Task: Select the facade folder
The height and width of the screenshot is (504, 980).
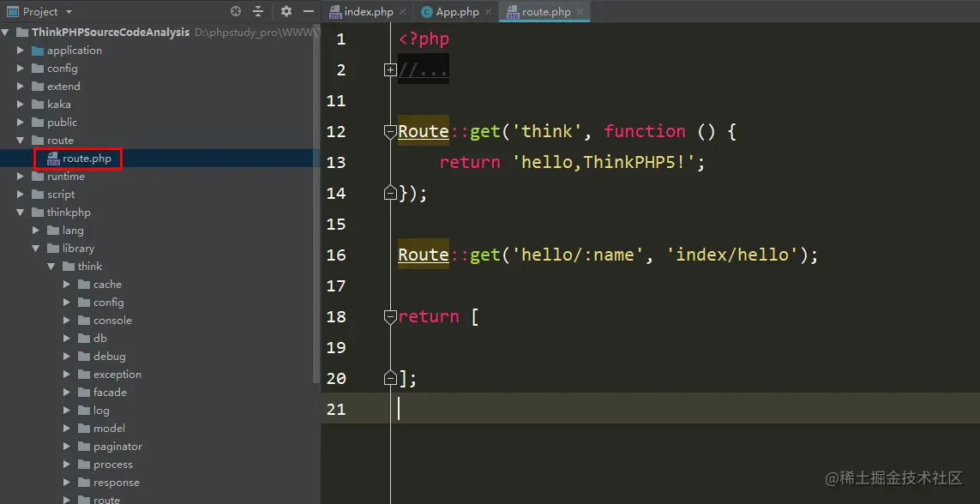Action: coord(102,393)
